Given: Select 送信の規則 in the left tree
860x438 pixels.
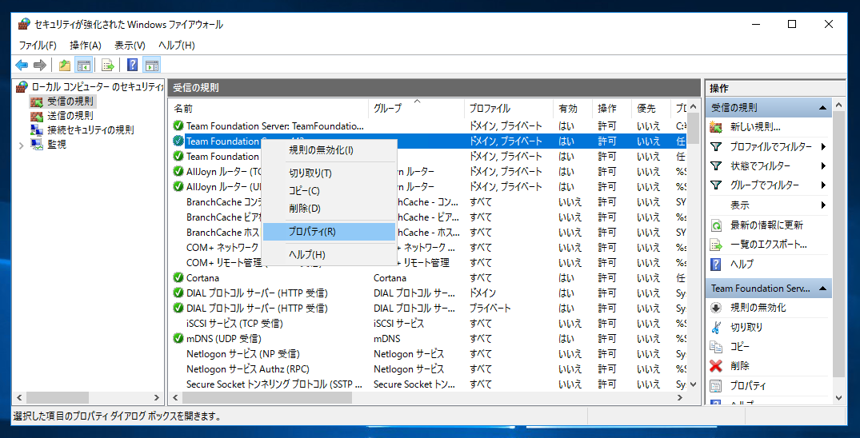Looking at the screenshot, I should [70, 116].
